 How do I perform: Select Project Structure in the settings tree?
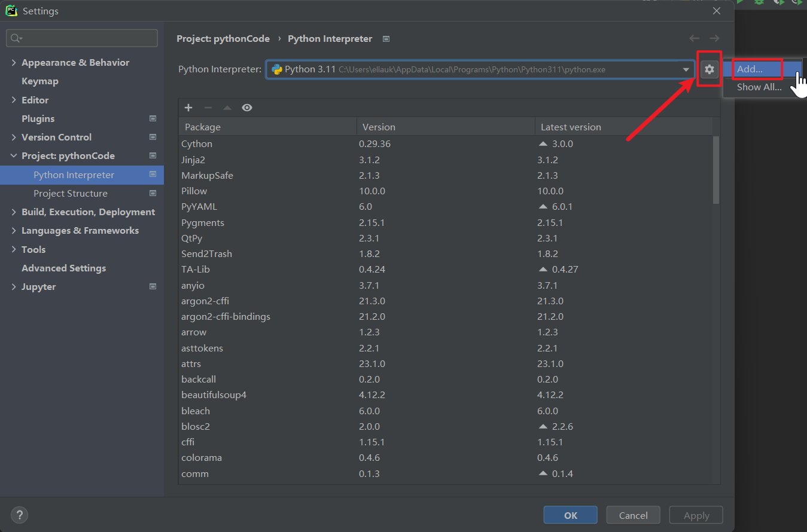click(x=82, y=193)
